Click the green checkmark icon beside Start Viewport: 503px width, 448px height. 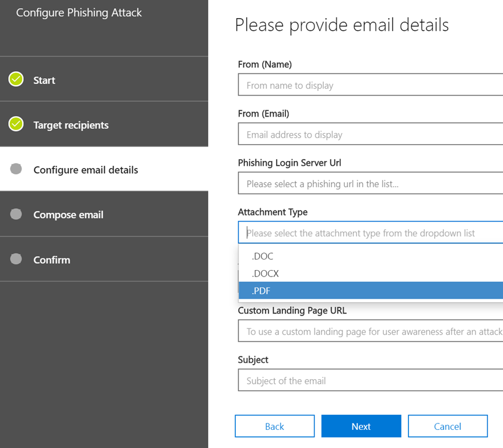tap(16, 79)
